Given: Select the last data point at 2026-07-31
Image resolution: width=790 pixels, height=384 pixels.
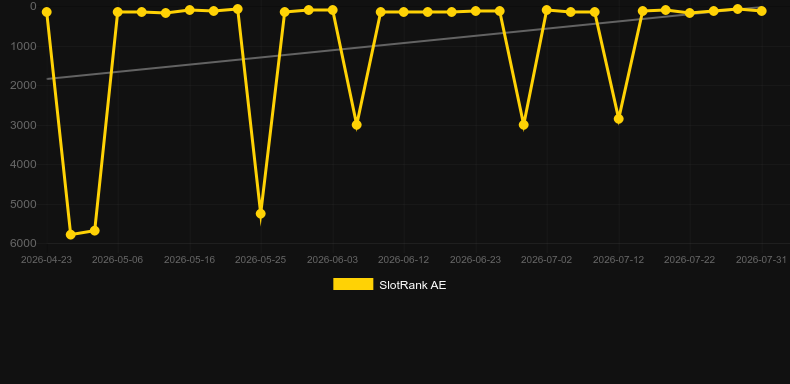Looking at the screenshot, I should pyautogui.click(x=761, y=11).
